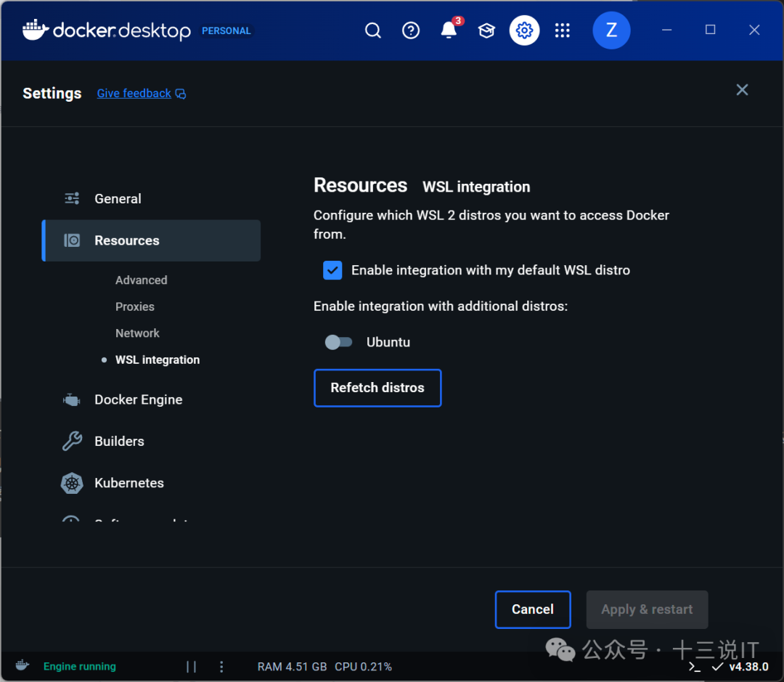Open engine options three-dot menu
This screenshot has height=682, width=784.
pyautogui.click(x=221, y=667)
